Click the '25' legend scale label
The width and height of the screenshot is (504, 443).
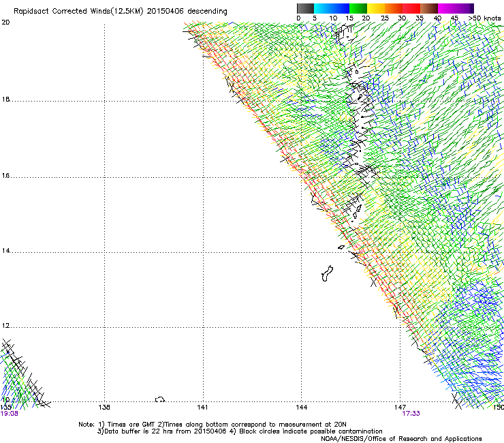(384, 18)
